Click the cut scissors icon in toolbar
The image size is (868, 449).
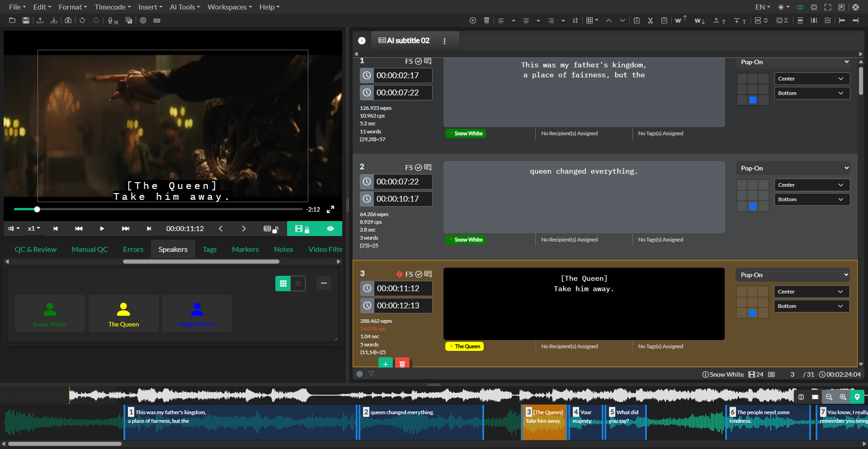tap(650, 20)
